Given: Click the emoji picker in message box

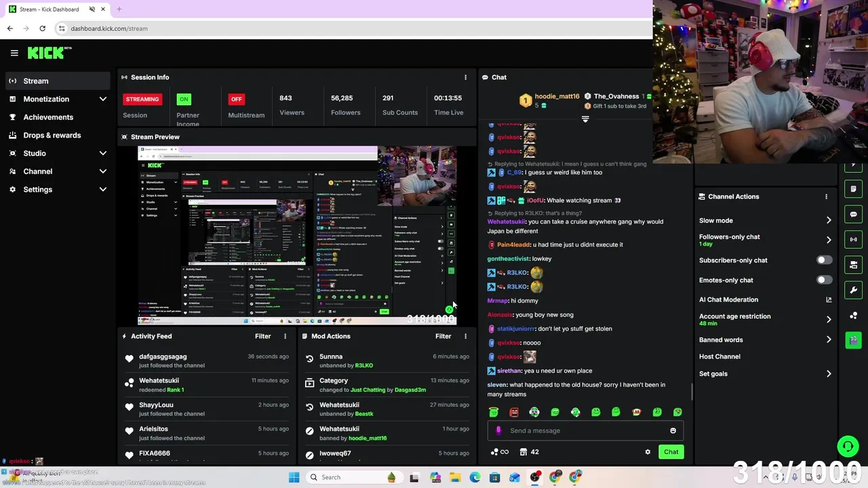Looking at the screenshot, I should pyautogui.click(x=673, y=430).
